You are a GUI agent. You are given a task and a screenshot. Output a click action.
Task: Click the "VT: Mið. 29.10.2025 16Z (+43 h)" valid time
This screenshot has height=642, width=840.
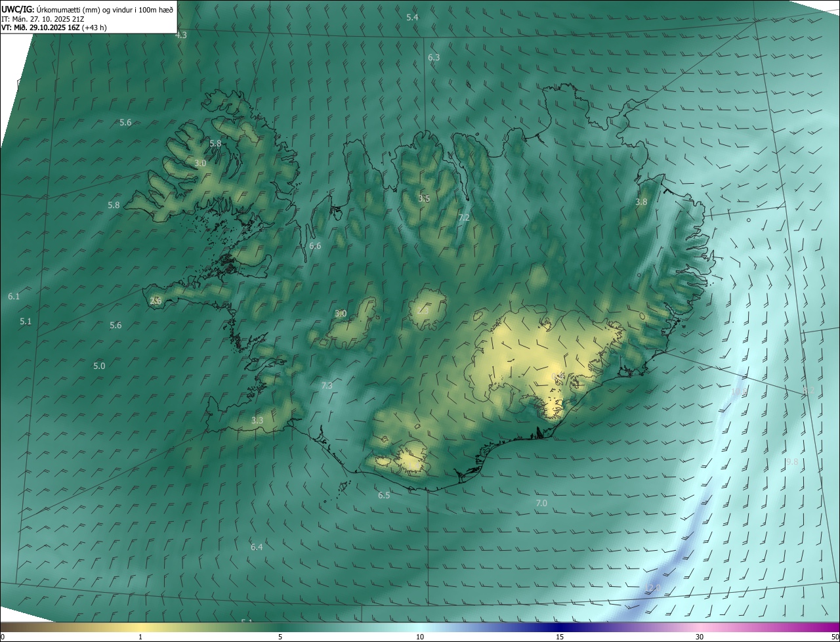(54, 28)
